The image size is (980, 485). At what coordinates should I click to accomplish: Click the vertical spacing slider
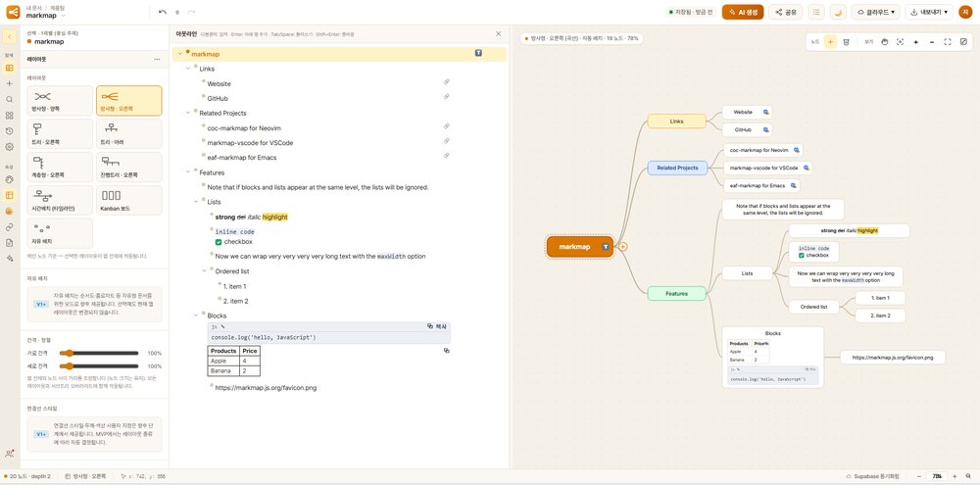click(99, 366)
